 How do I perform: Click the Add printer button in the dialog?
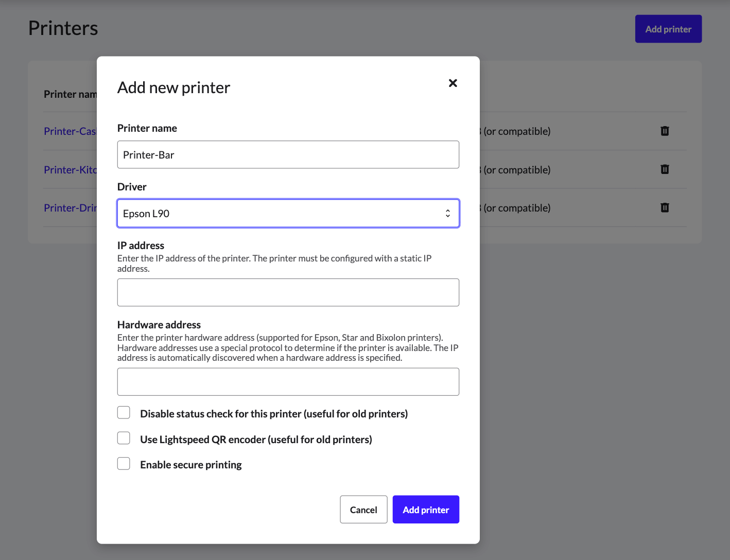point(426,510)
